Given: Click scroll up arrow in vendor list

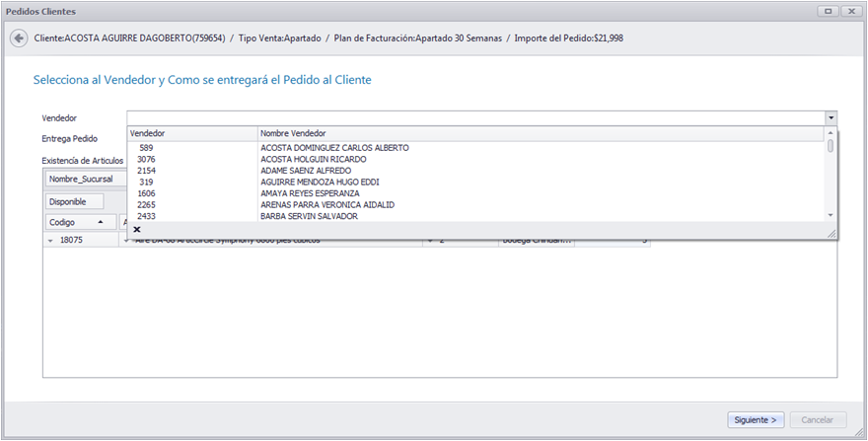Looking at the screenshot, I should click(x=831, y=133).
